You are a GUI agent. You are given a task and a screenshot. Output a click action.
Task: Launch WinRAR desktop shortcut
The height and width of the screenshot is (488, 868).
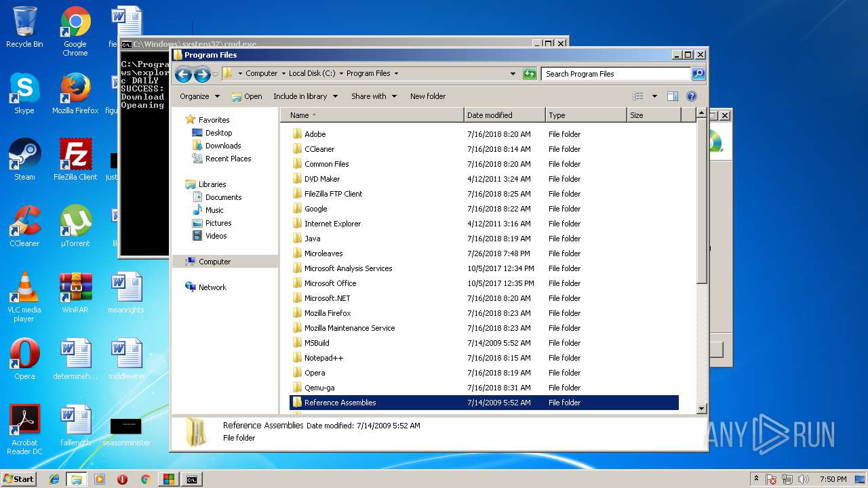[x=75, y=293]
